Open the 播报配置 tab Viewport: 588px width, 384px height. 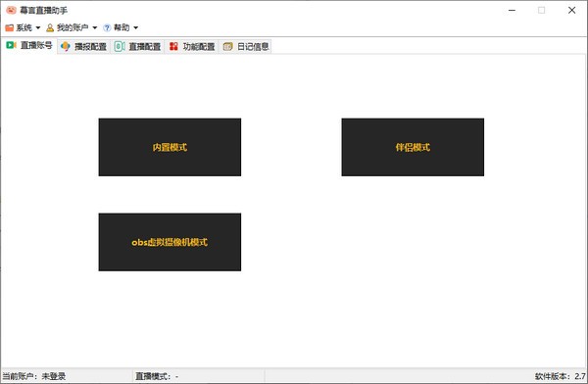(83, 46)
